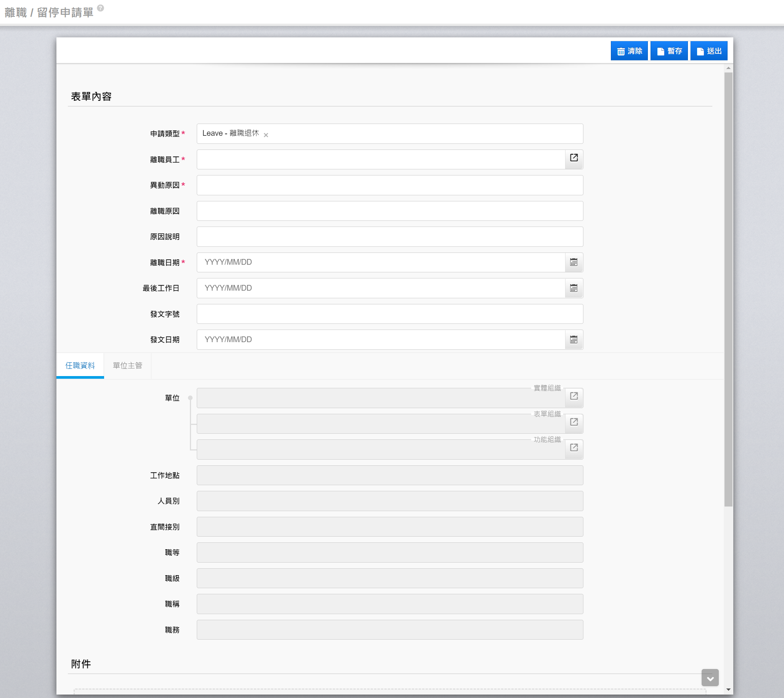This screenshot has width=784, height=698.
Task: Click the scroll-down chevron button
Action: coord(710,678)
